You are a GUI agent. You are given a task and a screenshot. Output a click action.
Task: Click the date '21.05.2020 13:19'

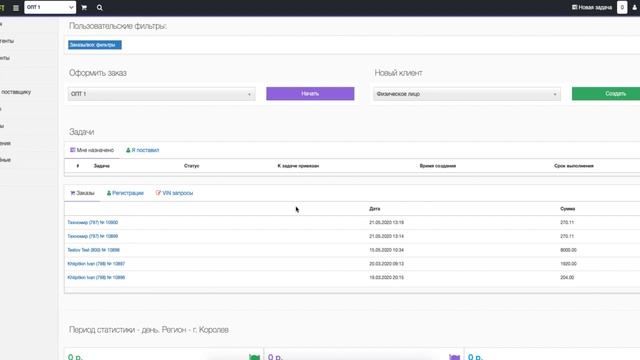(387, 222)
